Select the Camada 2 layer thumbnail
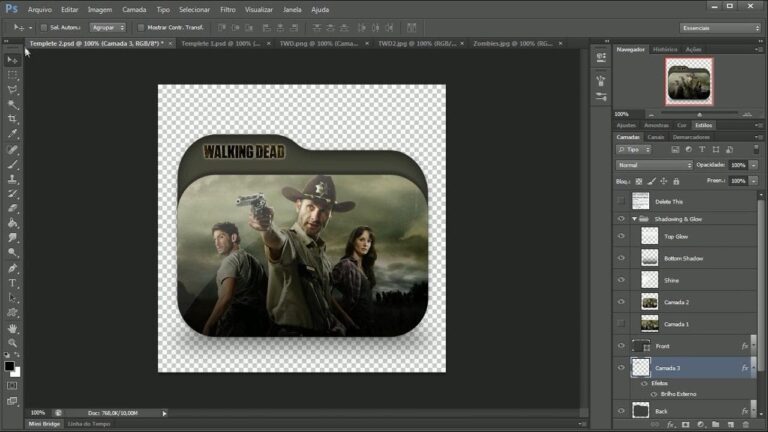 [x=649, y=302]
